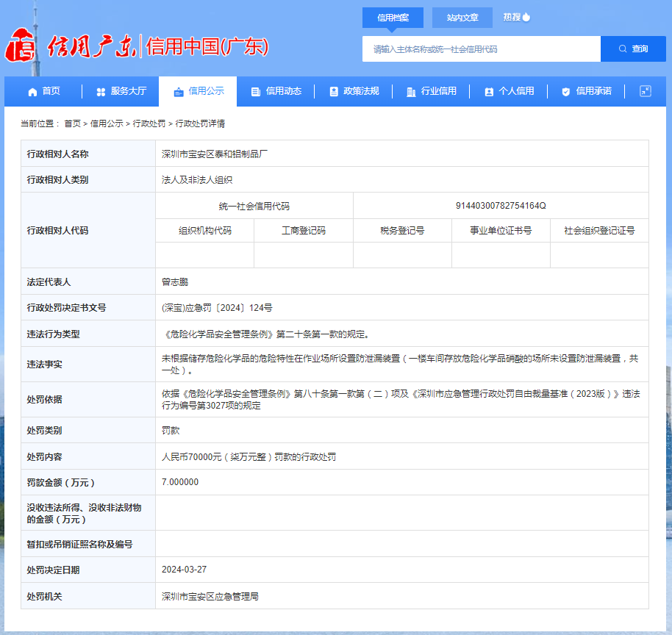The height and width of the screenshot is (635, 672).
Task: Click the collapse icon at nav bar end
Action: pyautogui.click(x=645, y=91)
